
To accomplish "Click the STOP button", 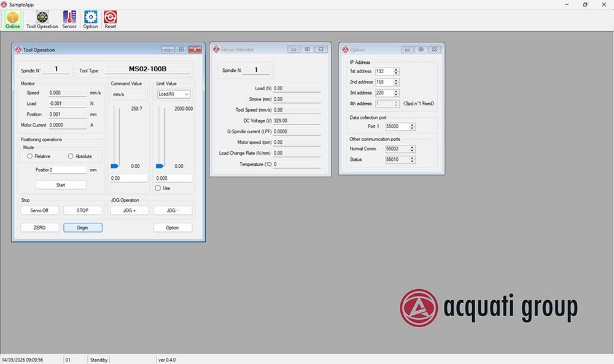I will [x=83, y=211].
